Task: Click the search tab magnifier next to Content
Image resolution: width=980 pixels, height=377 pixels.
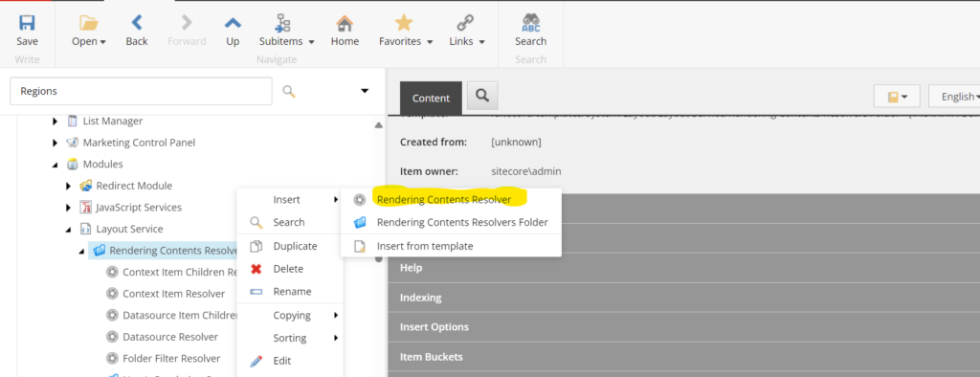Action: [482, 96]
